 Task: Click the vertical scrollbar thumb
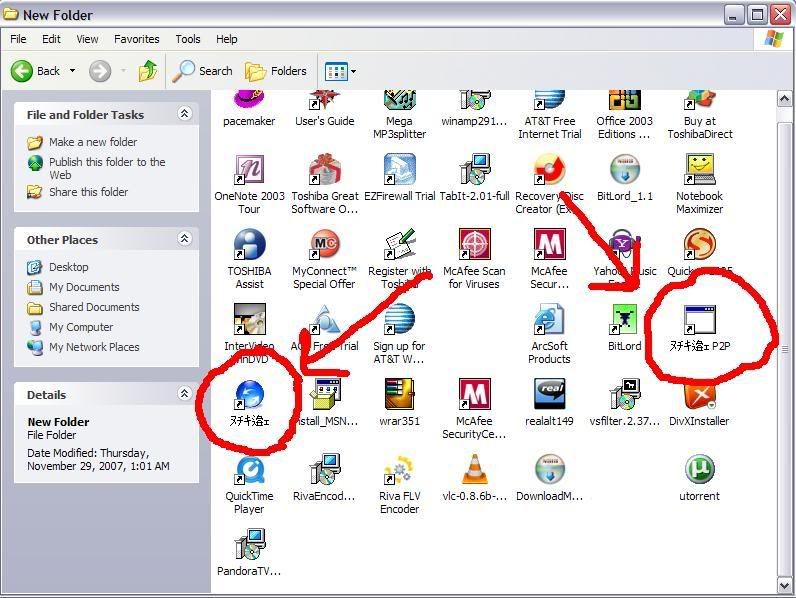tap(785, 349)
